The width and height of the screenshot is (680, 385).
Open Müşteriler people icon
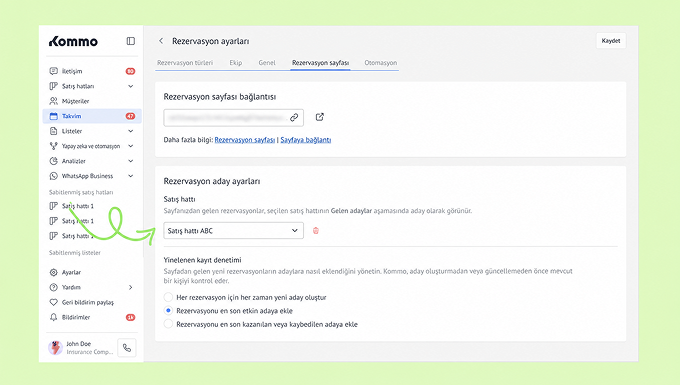(x=53, y=101)
